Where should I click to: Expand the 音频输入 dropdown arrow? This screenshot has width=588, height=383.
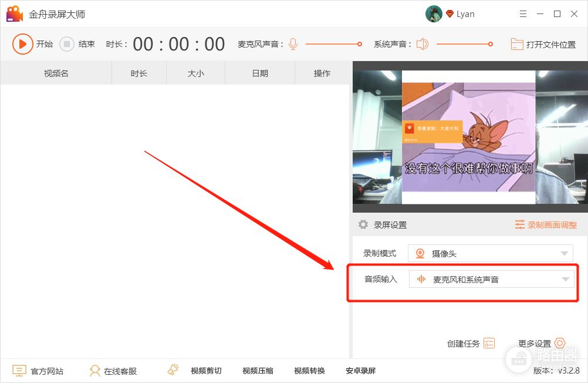tap(565, 280)
